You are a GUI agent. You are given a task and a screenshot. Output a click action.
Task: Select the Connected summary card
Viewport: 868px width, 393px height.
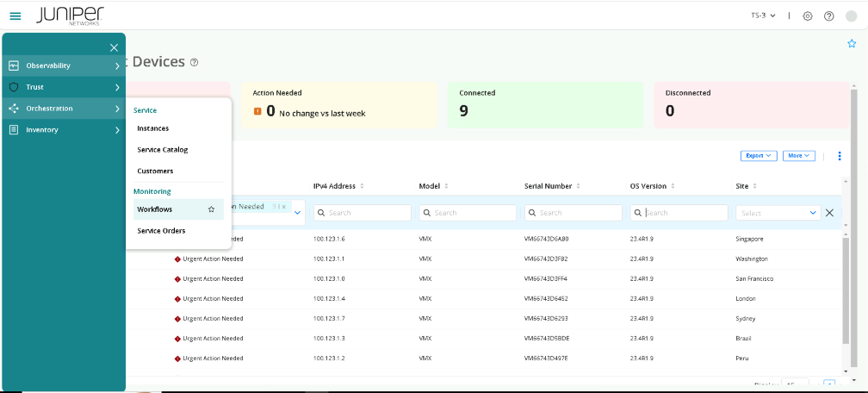pos(545,105)
